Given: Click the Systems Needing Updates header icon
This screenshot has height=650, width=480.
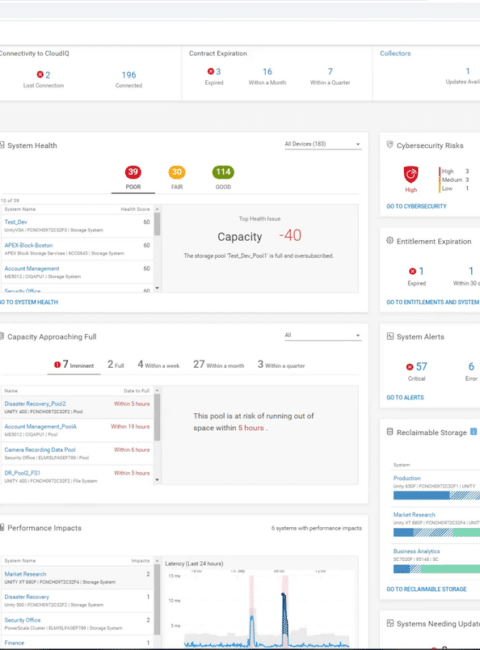Looking at the screenshot, I should pyautogui.click(x=390, y=623).
